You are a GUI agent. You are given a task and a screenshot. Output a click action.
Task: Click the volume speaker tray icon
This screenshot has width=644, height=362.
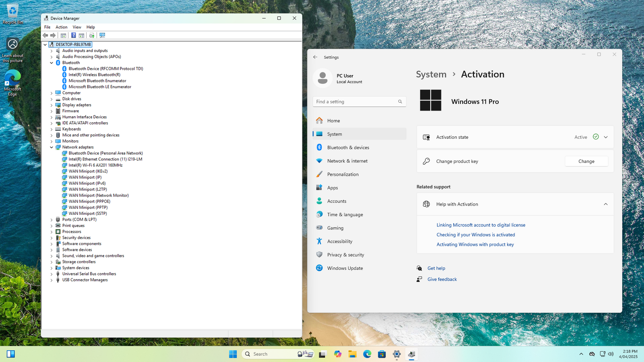point(611,354)
